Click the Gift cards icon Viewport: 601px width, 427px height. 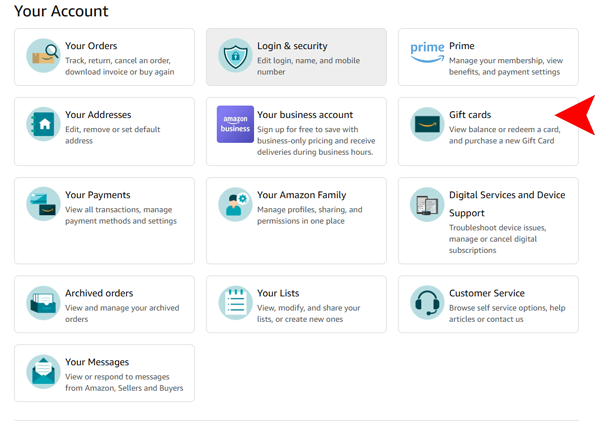coord(427,125)
